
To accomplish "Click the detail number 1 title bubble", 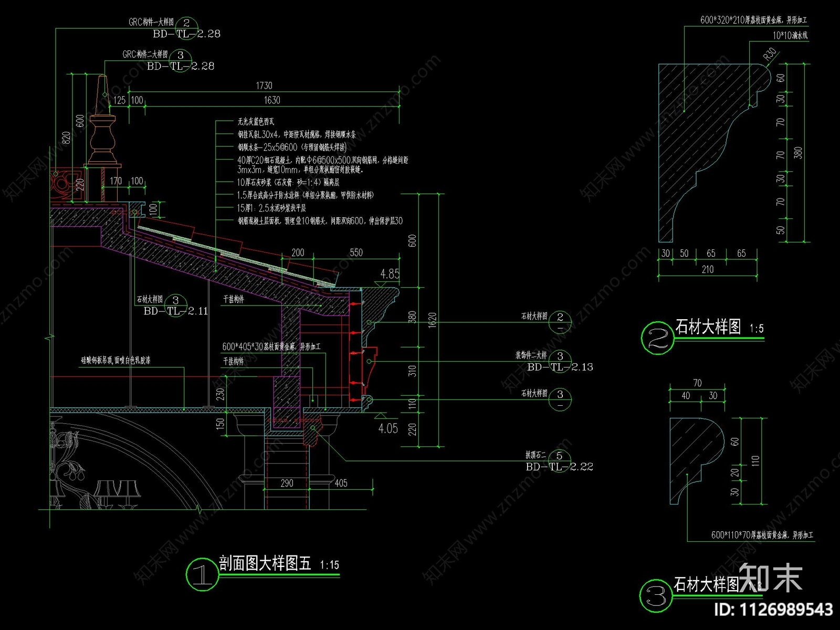I will pos(203,574).
